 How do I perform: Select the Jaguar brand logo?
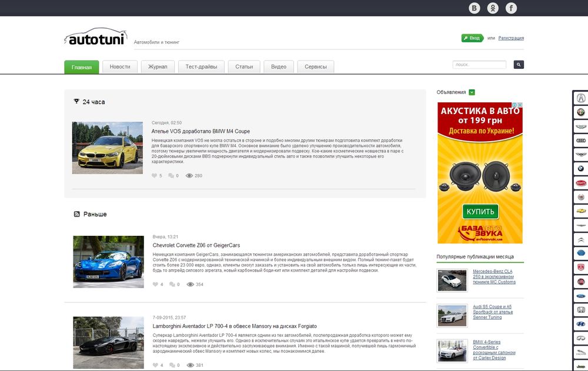[581, 352]
